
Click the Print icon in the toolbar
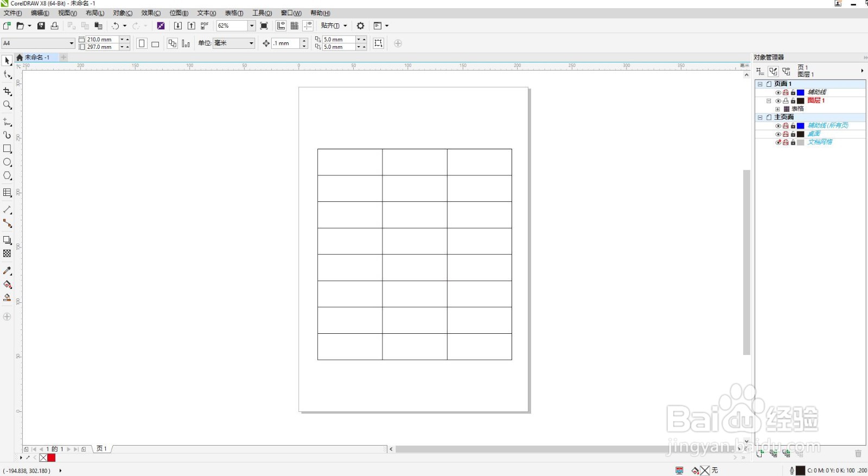click(54, 26)
